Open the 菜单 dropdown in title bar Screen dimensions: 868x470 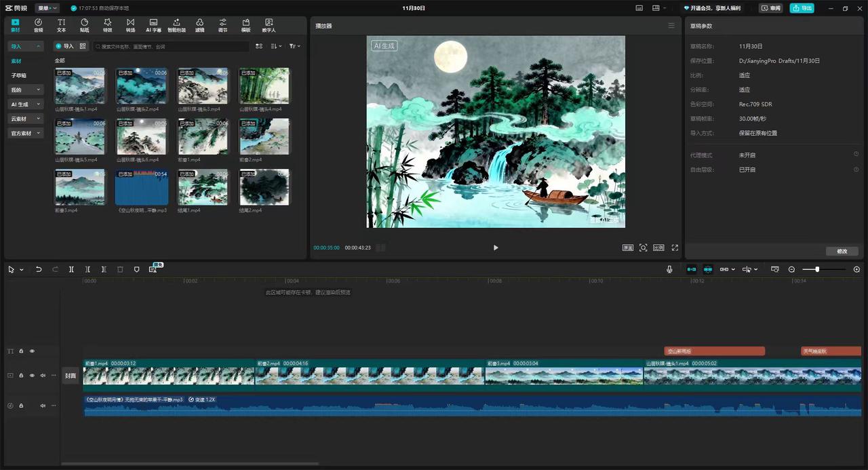pos(47,8)
